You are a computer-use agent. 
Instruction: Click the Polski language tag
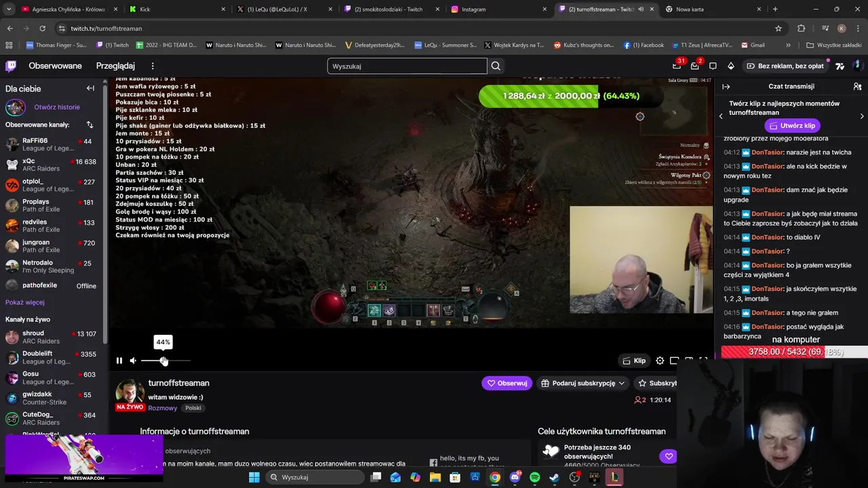(193, 408)
